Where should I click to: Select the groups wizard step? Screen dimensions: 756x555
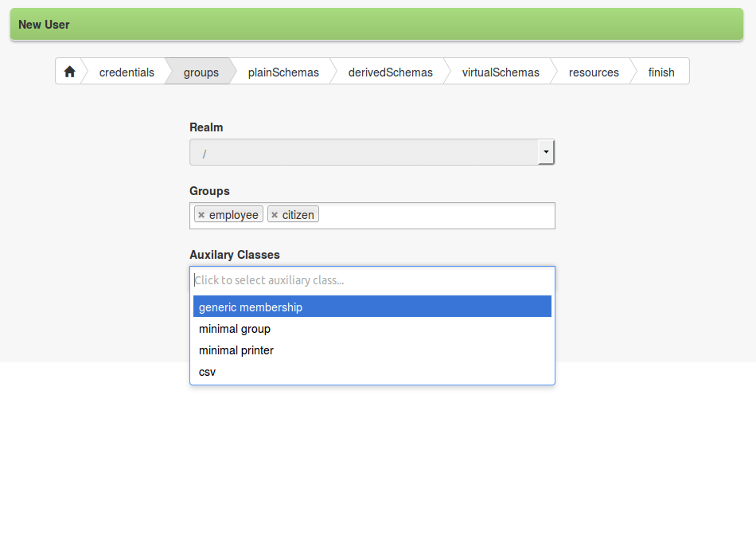pyautogui.click(x=201, y=72)
